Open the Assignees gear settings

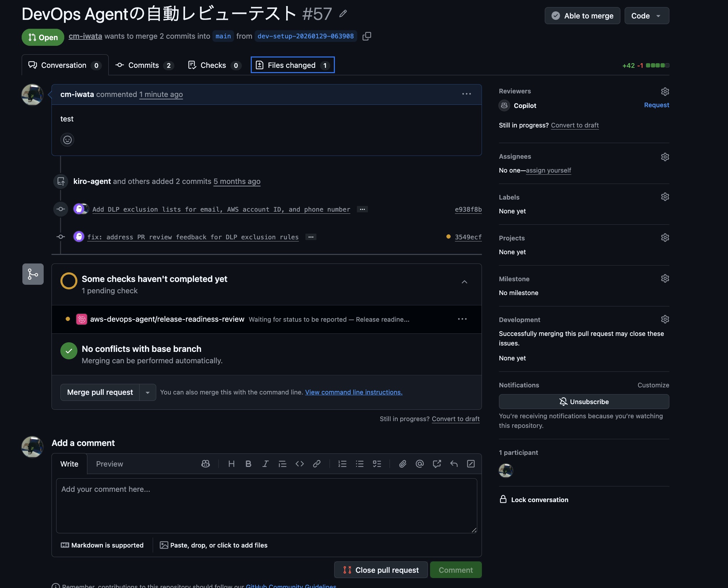coord(665,157)
